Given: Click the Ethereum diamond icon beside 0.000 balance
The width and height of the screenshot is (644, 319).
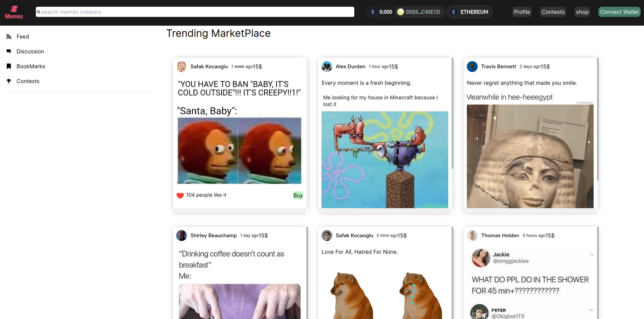Looking at the screenshot, I should (373, 11).
